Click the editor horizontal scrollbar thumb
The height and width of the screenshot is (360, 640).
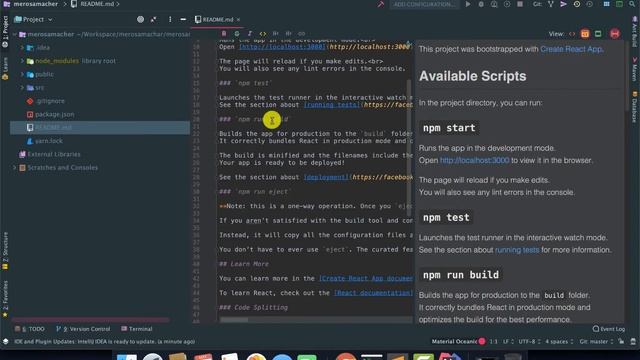234,320
